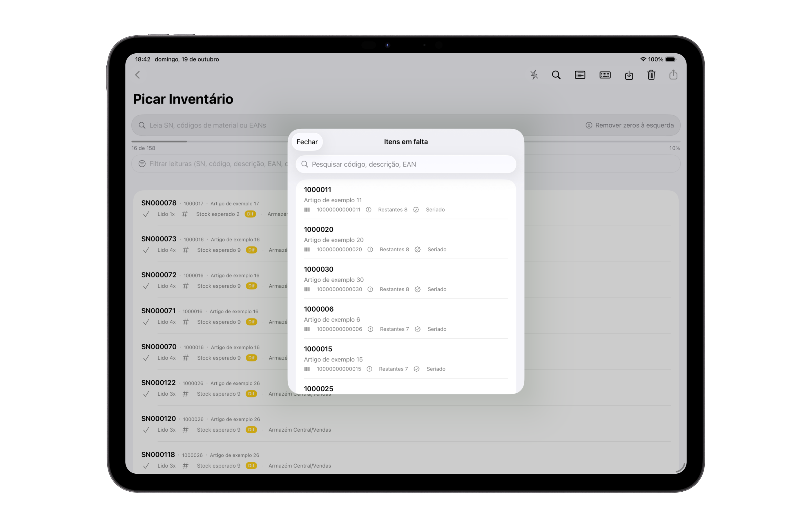The height and width of the screenshot is (527, 812).
Task: Tap the import download icon
Action: 629,75
